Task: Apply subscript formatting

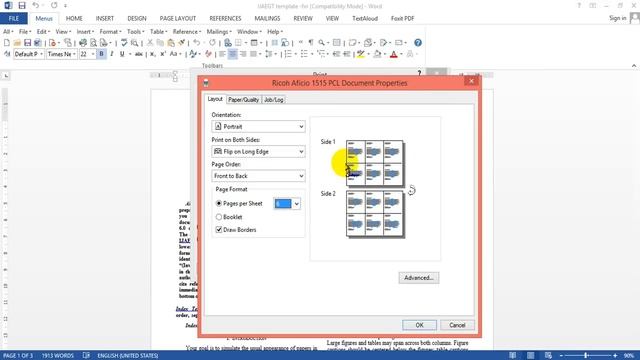Action: click(152, 54)
